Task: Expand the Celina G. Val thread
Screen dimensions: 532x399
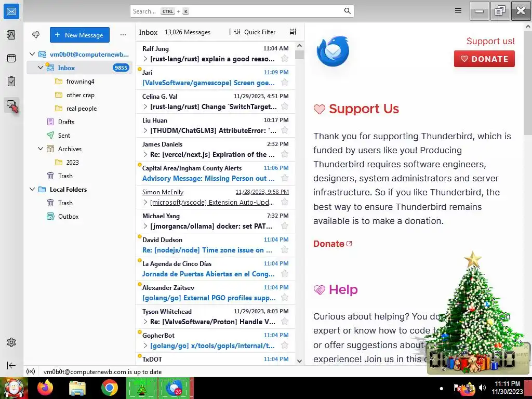Action: click(145, 107)
